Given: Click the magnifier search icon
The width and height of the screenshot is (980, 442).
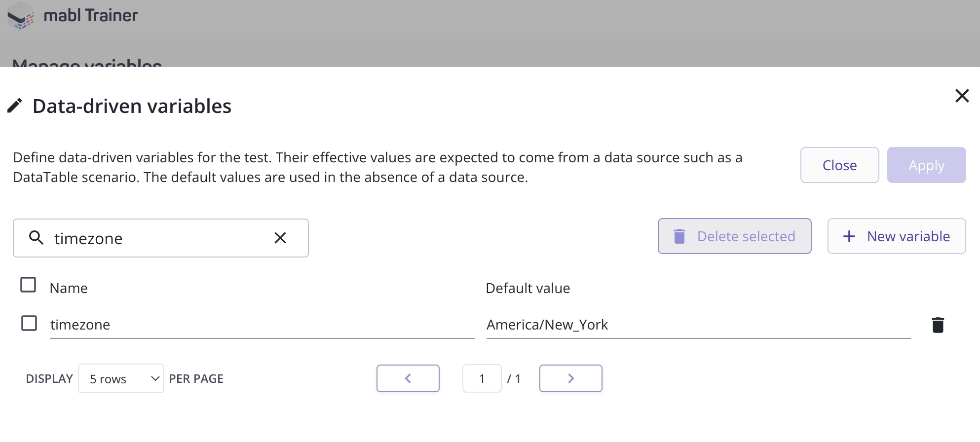Looking at the screenshot, I should (x=36, y=238).
